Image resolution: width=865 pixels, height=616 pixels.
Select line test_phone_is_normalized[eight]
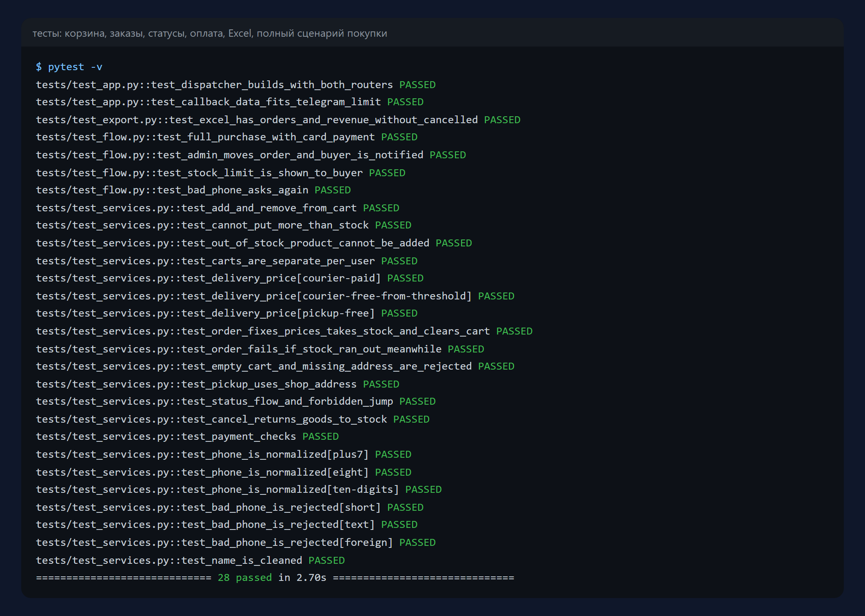pyautogui.click(x=224, y=472)
